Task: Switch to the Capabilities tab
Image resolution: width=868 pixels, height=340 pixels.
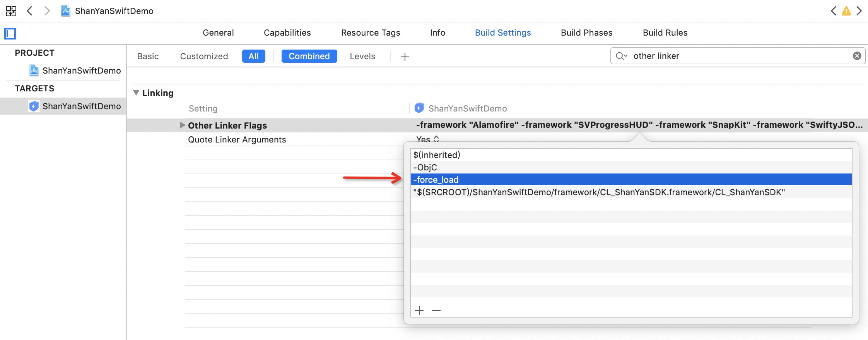Action: pos(287,33)
